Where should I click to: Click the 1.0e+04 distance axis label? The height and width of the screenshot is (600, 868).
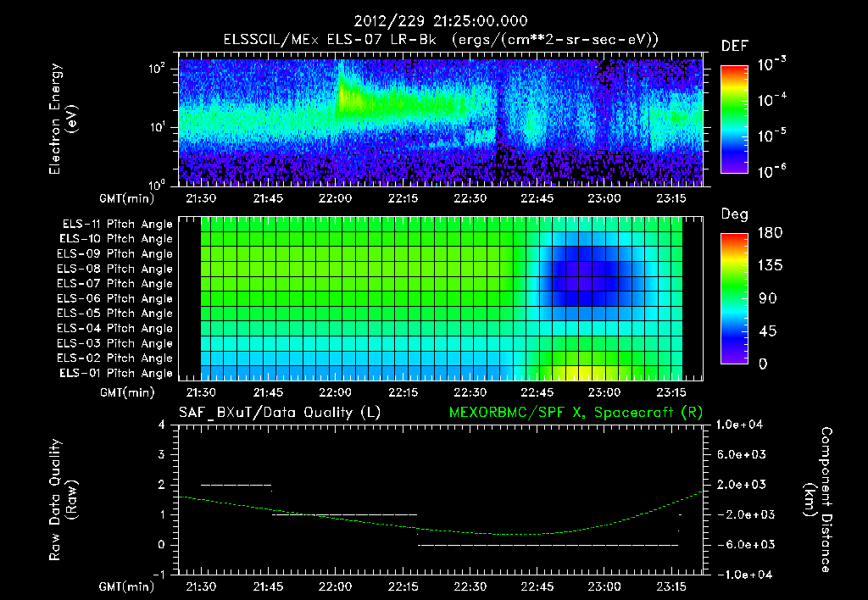click(x=739, y=425)
